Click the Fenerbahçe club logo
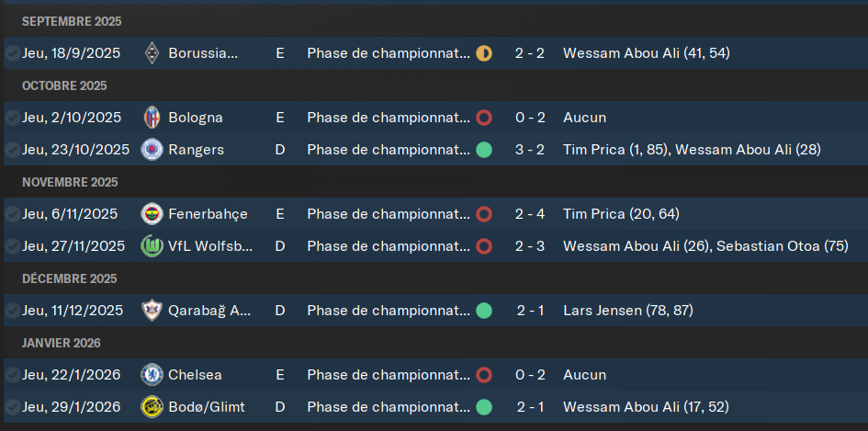868x431 pixels. (x=152, y=214)
